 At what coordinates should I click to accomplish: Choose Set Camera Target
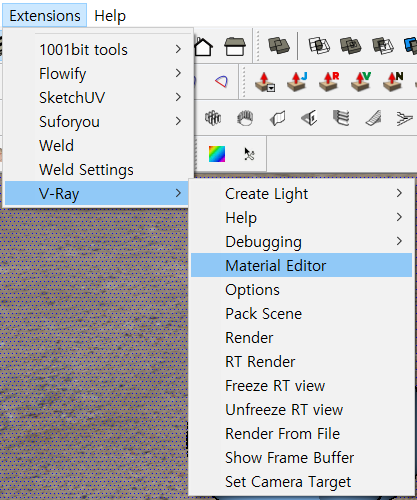[302, 482]
